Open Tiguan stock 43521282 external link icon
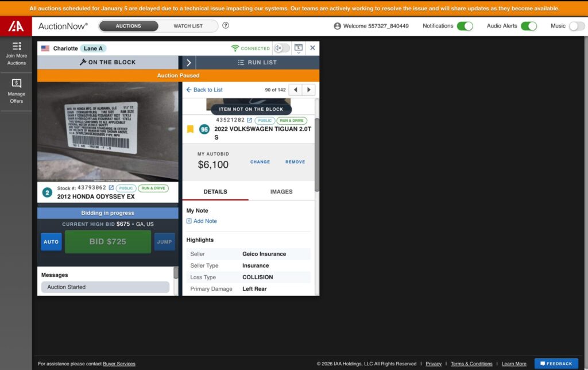588x370 pixels. point(249,121)
